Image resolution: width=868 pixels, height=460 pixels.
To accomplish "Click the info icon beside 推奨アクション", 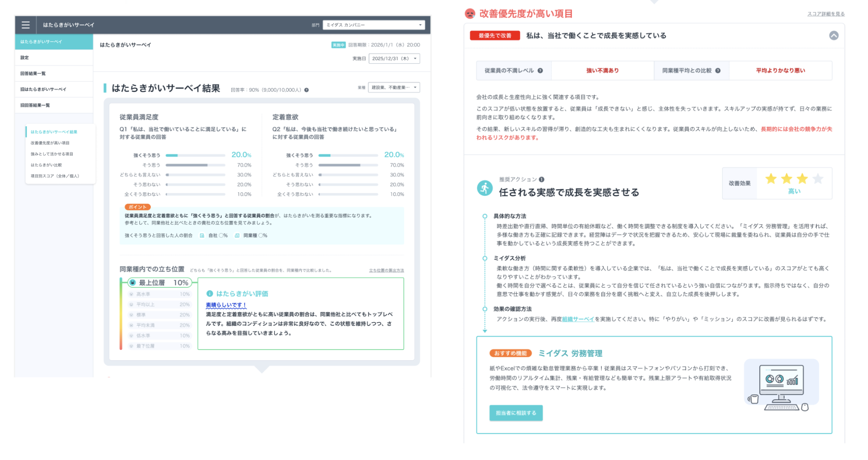I will tap(542, 179).
